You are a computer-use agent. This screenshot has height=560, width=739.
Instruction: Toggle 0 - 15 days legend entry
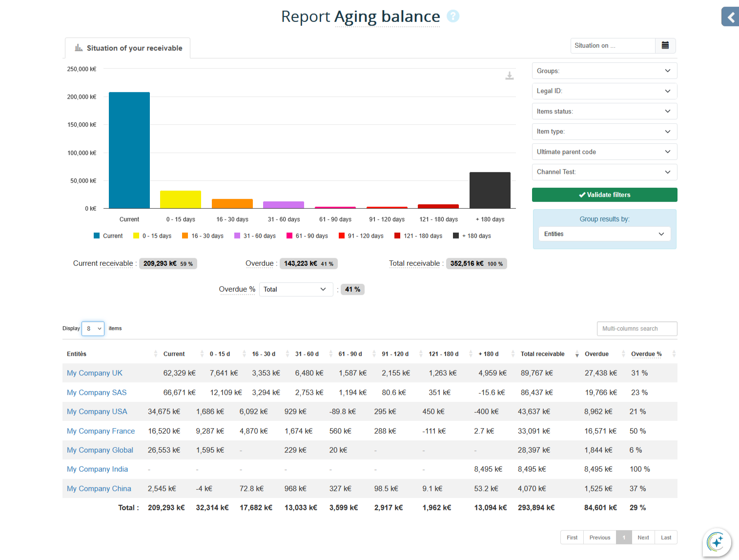tap(152, 236)
